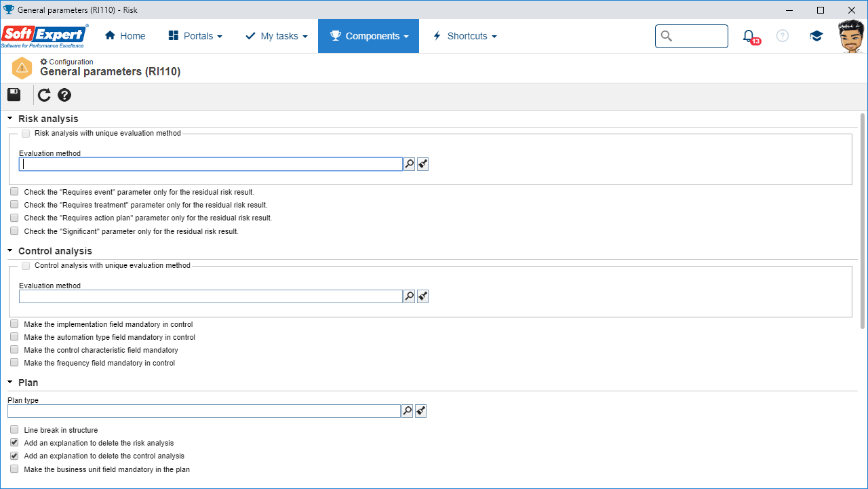Enable business unit field mandatory in plan

tap(14, 469)
